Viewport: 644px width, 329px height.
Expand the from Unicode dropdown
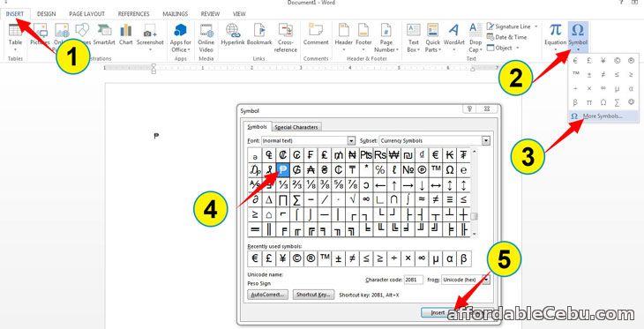pyautogui.click(x=486, y=280)
